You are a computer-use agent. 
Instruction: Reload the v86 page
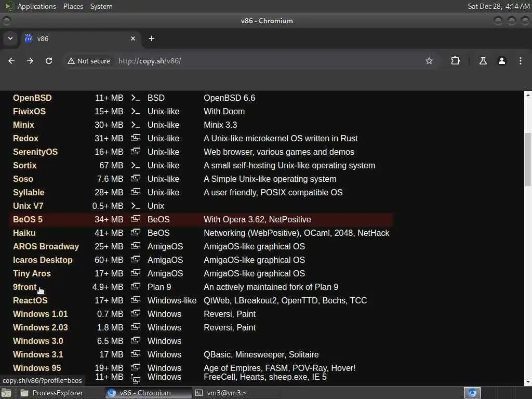(49, 61)
